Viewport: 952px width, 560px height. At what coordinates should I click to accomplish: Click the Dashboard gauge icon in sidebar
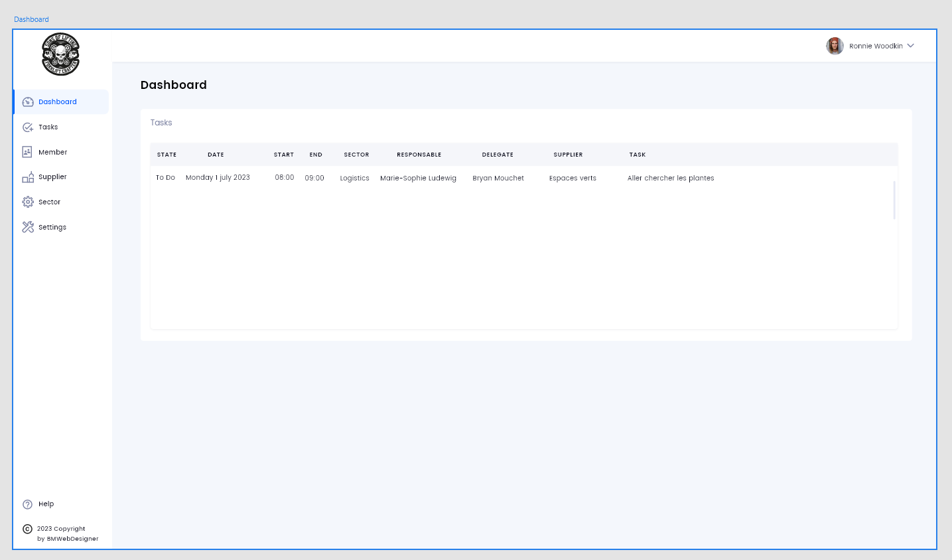28,102
